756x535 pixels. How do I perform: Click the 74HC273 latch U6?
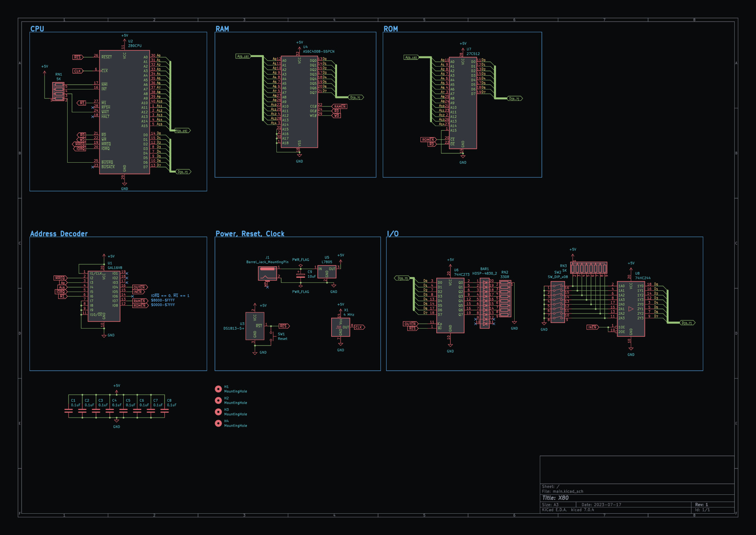[450, 305]
